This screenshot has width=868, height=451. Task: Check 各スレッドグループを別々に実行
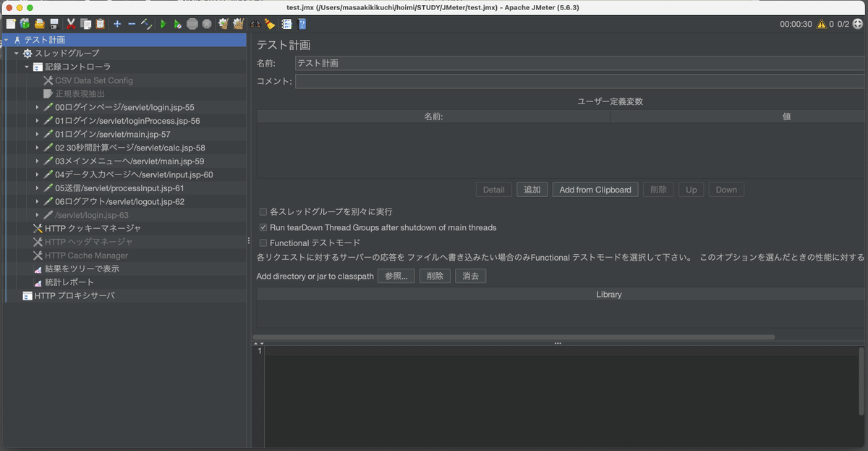pos(263,211)
